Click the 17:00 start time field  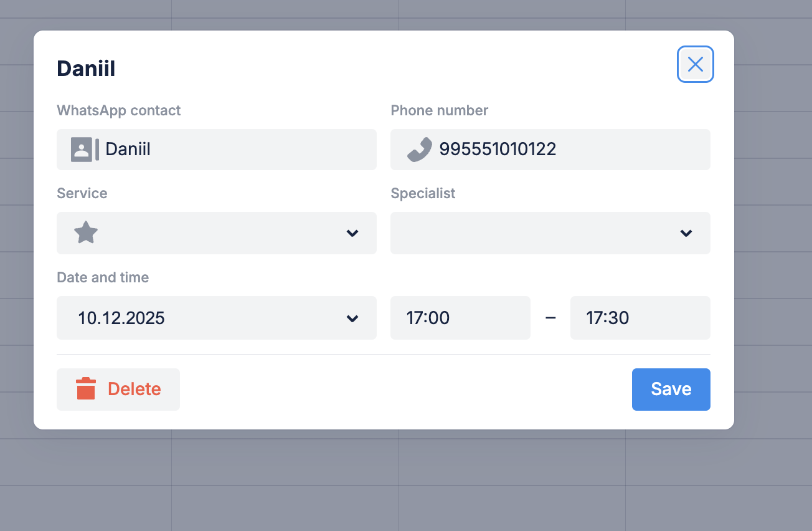pyautogui.click(x=460, y=318)
